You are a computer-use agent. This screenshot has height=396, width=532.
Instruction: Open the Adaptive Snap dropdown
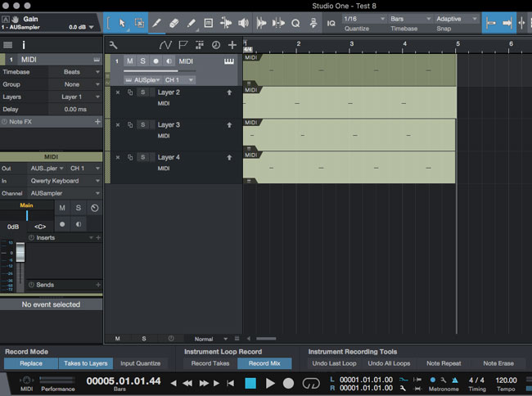[x=457, y=19]
